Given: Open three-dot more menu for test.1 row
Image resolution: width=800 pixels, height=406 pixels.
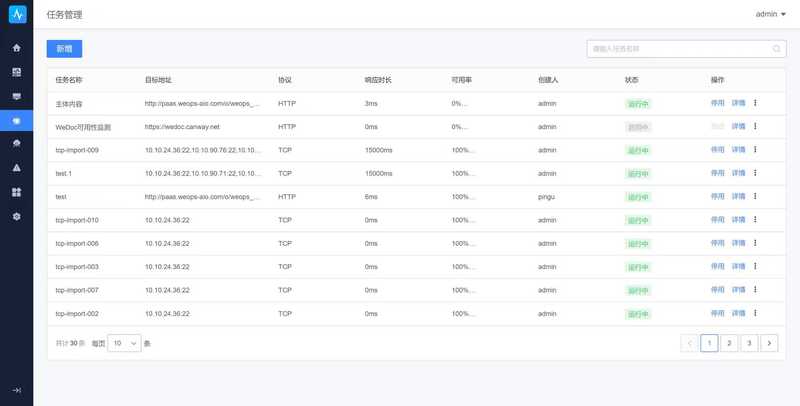Looking at the screenshot, I should tap(755, 173).
